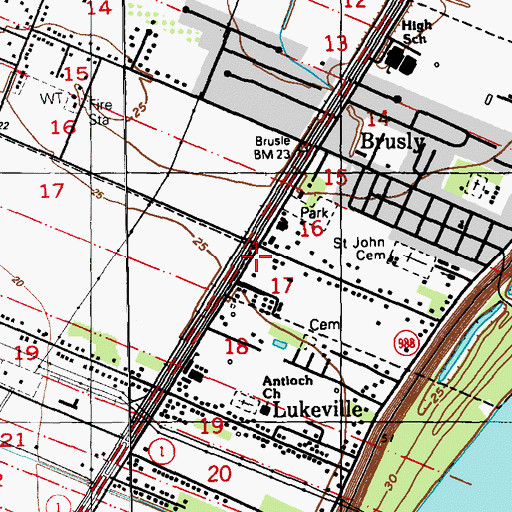The width and height of the screenshot is (512, 512).
Task: Click the Brusly town name label
Action: (393, 141)
